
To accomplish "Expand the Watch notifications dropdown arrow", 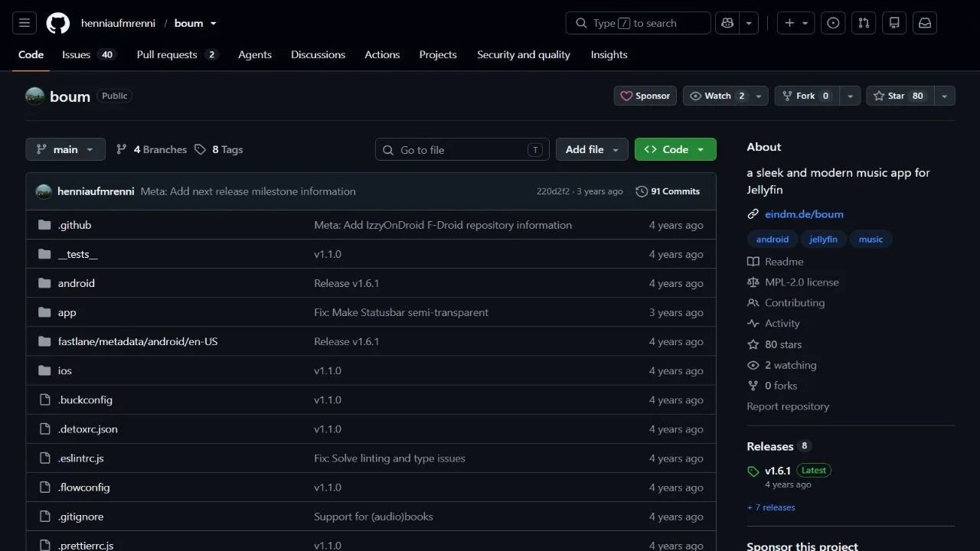I will pyautogui.click(x=759, y=96).
